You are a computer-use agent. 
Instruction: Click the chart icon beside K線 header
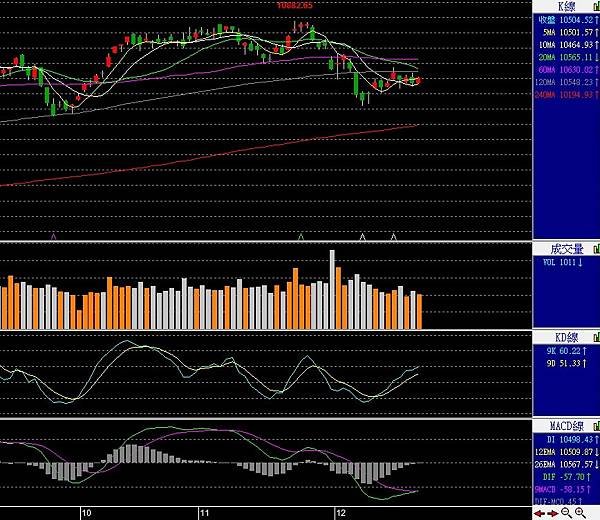[x=596, y=7]
